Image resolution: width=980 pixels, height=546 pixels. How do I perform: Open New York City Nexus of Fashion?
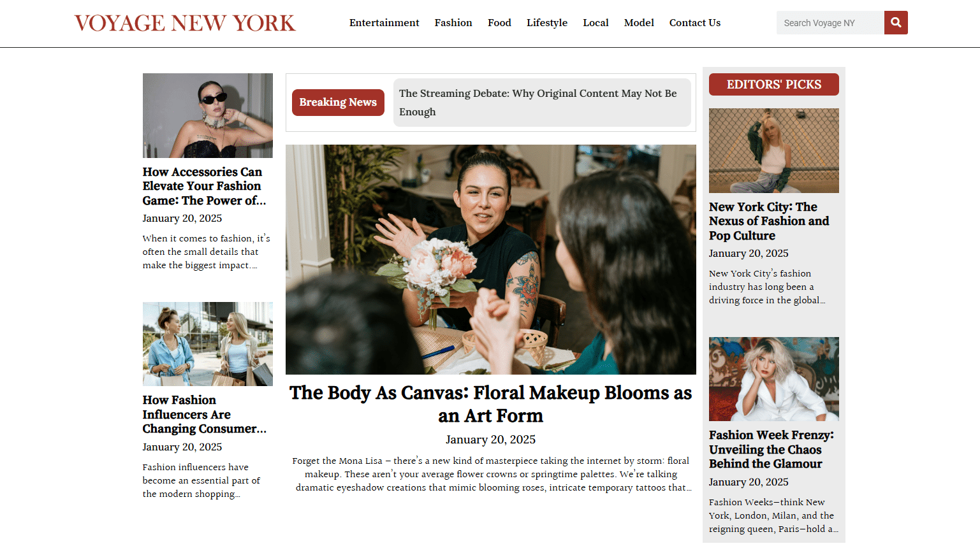770,221
